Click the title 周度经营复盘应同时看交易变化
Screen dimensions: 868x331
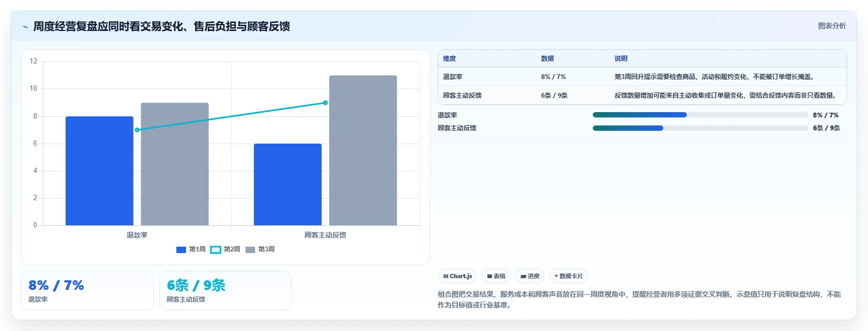[161, 26]
